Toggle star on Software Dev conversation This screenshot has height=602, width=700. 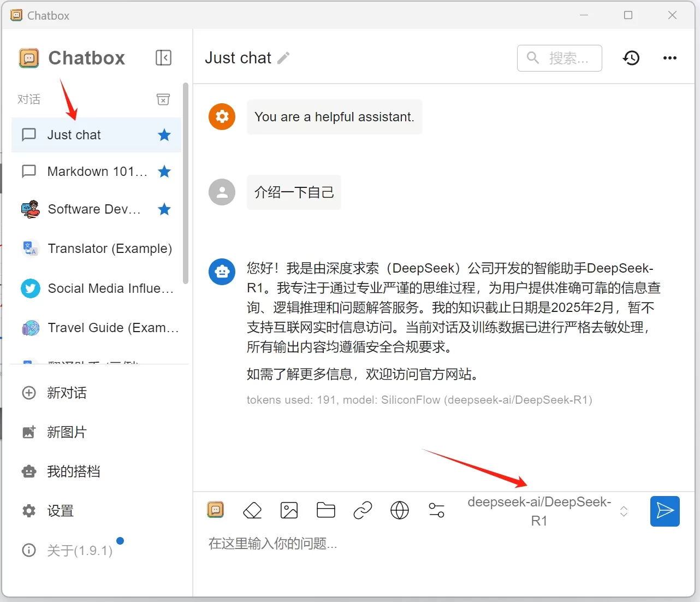[x=164, y=209]
